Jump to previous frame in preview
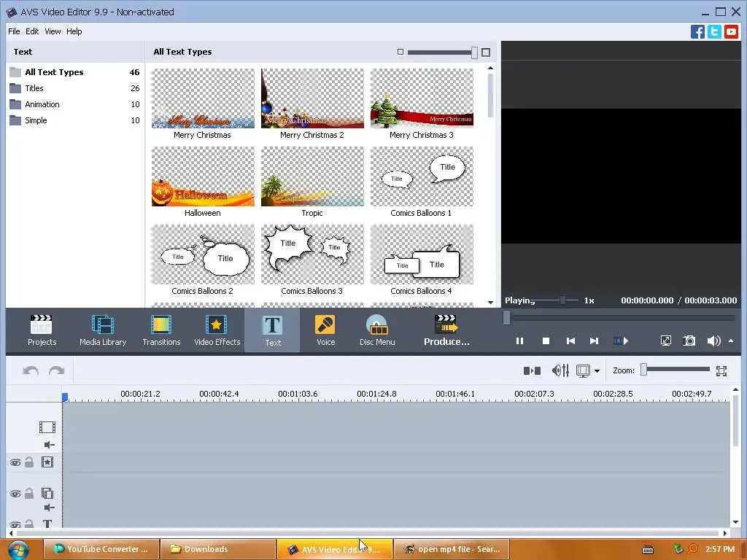This screenshot has height=560, width=747. click(x=570, y=341)
